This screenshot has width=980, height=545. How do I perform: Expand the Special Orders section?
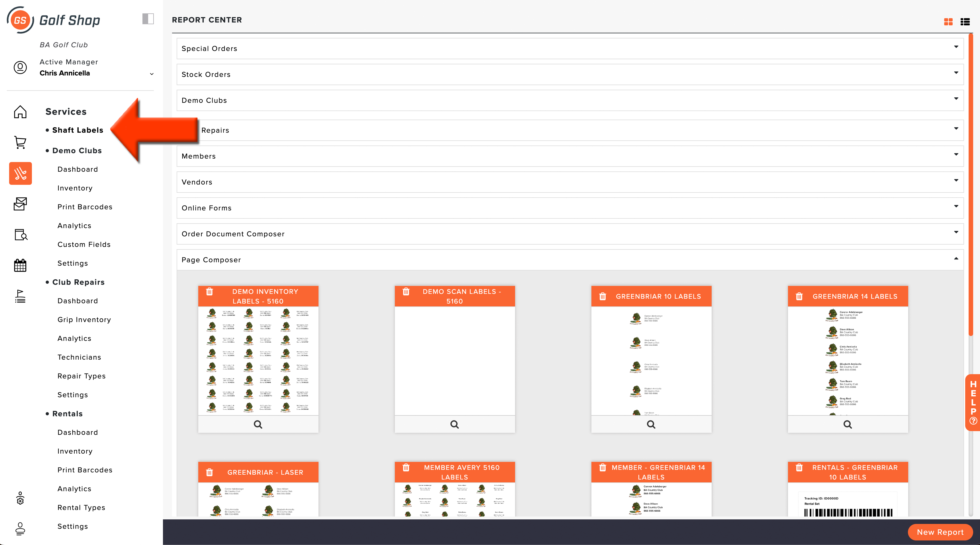pyautogui.click(x=570, y=48)
